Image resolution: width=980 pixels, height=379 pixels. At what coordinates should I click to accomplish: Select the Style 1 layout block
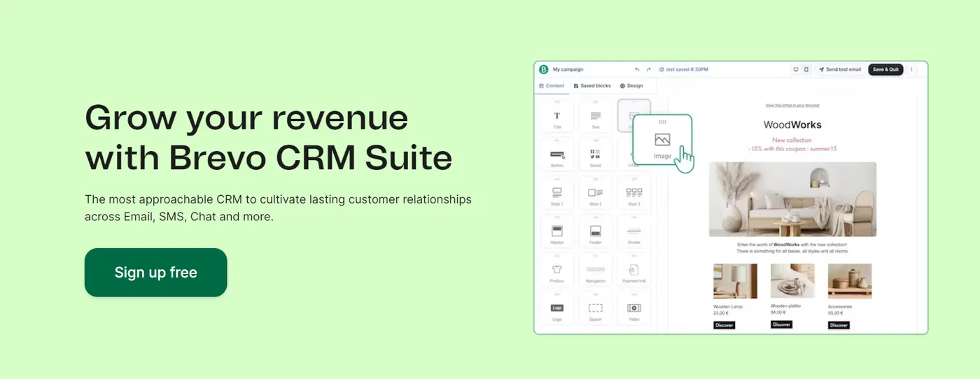pos(557,193)
